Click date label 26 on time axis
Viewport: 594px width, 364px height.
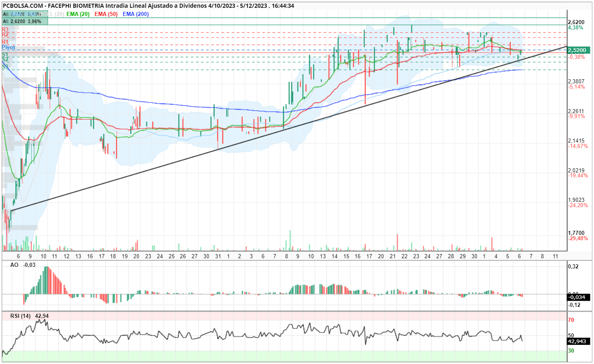tap(183, 257)
